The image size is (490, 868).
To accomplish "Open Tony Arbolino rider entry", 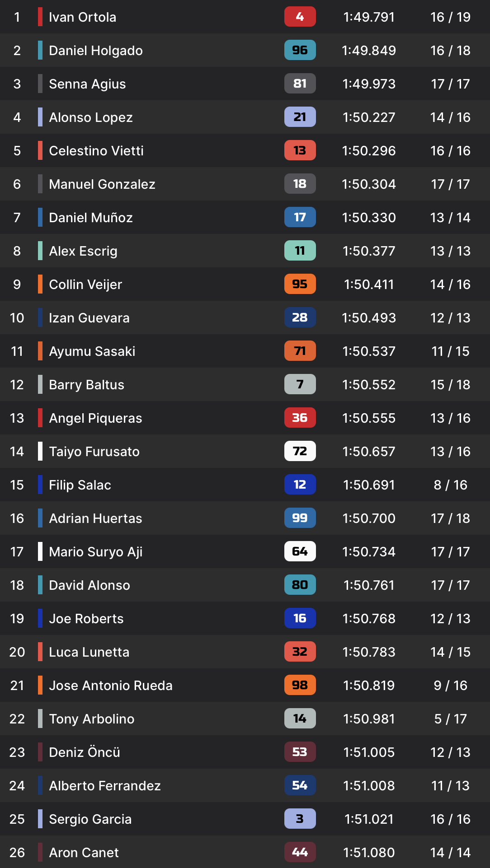I will click(245, 719).
